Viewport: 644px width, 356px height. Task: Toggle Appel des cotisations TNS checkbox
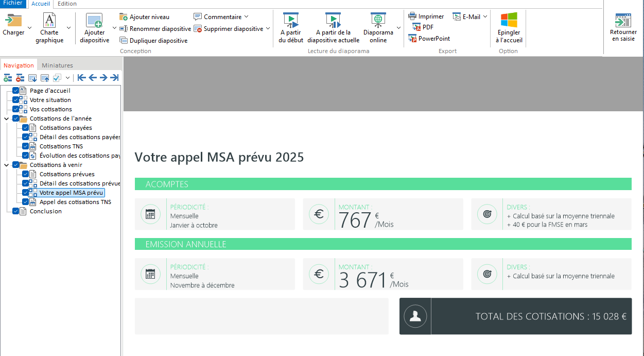(25, 202)
